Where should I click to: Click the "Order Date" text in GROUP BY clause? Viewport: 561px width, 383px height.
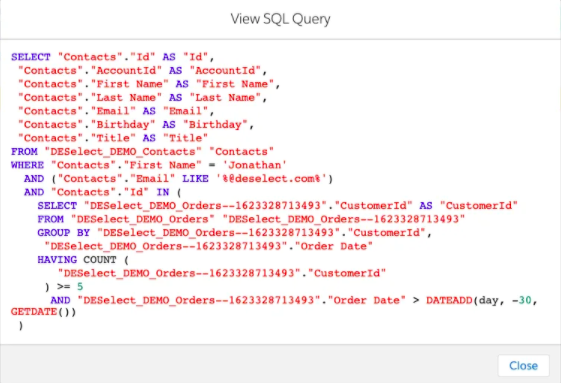(x=333, y=246)
